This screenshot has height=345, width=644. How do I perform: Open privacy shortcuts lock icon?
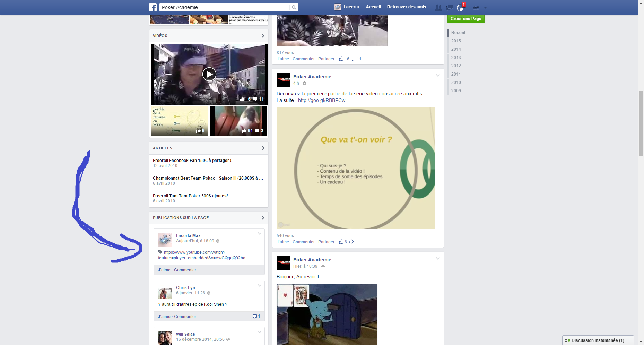(x=476, y=7)
